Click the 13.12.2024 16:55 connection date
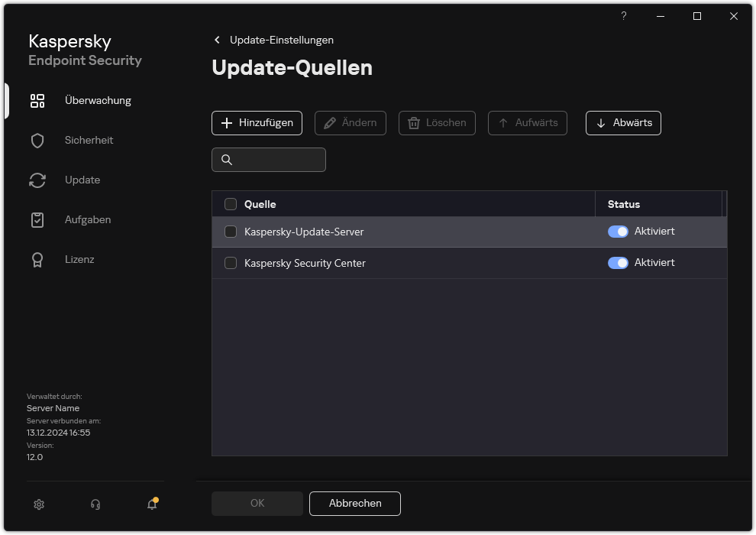 58,433
